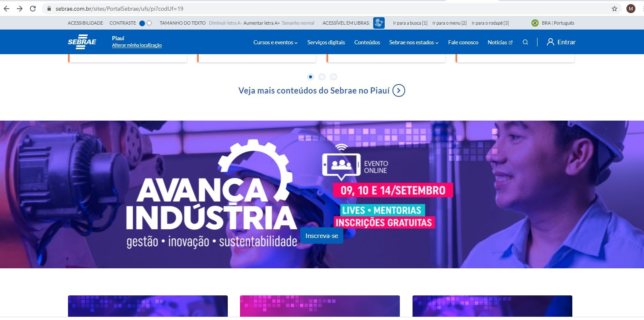
Task: Open the Notícias external link
Action: tap(500, 42)
